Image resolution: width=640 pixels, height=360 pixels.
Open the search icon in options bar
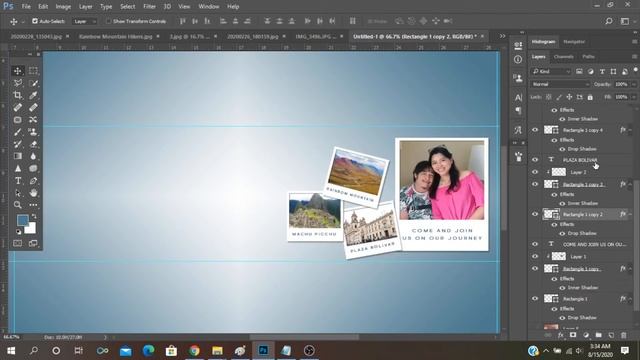[609, 21]
